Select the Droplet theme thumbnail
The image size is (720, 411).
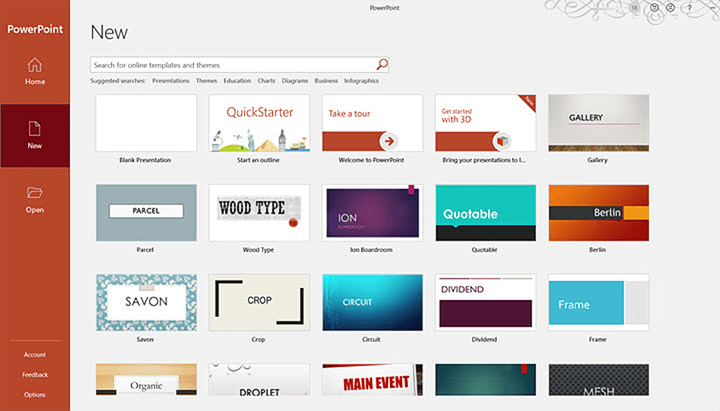259,380
